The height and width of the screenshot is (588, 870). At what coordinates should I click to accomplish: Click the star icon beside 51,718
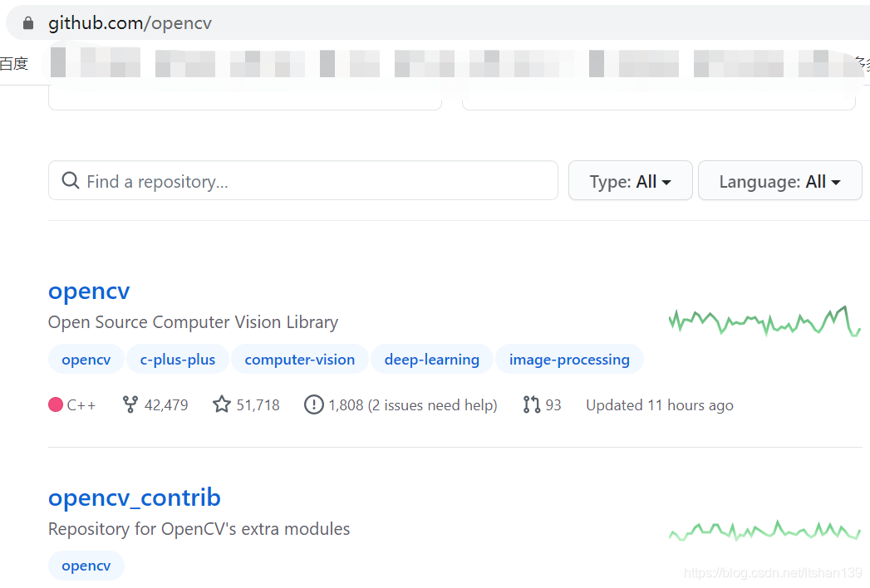pyautogui.click(x=221, y=404)
